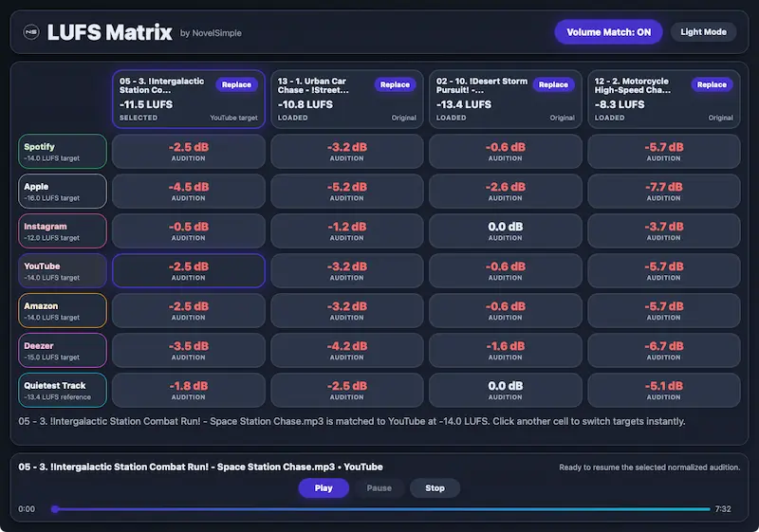This screenshot has height=532, width=759.
Task: Choose the YouTube target row label
Action: [63, 271]
